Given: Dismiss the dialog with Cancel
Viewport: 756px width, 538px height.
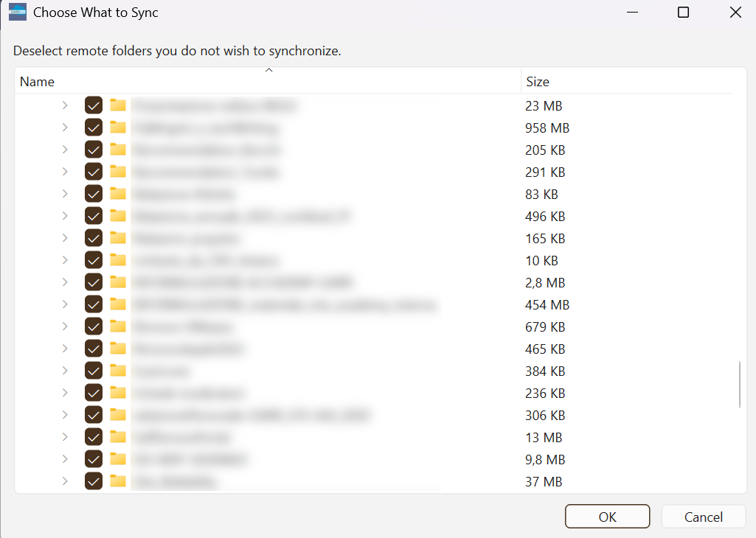Looking at the screenshot, I should pos(703,516).
